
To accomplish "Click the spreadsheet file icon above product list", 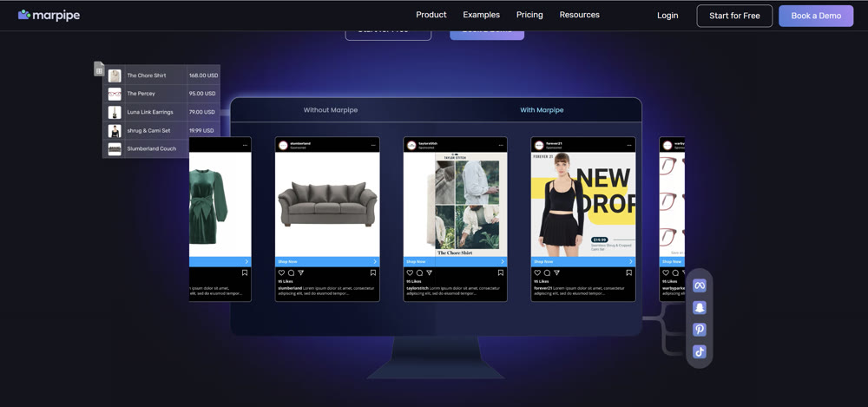I will click(x=100, y=69).
